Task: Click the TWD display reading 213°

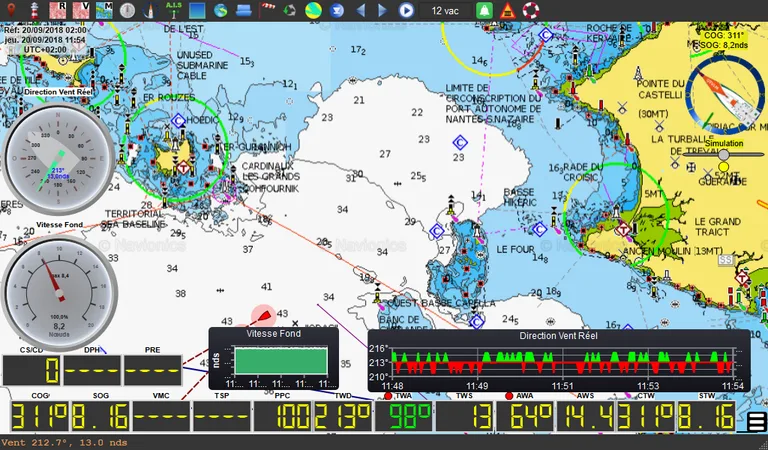Action: tap(343, 417)
